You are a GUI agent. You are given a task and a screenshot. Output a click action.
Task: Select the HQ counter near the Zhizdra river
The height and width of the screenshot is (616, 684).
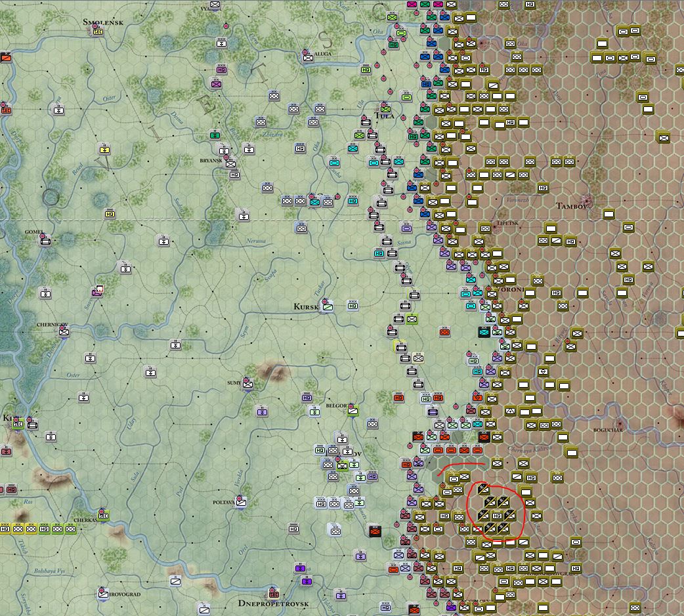tap(300, 148)
